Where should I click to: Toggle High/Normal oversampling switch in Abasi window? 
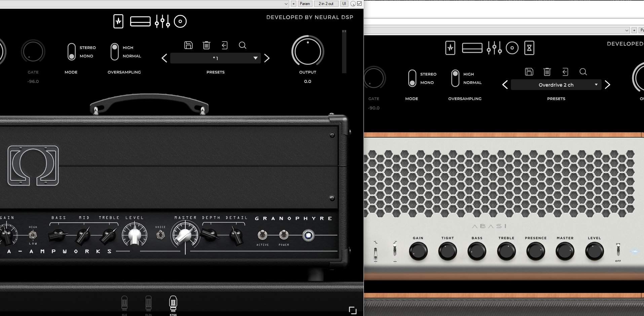tap(455, 78)
